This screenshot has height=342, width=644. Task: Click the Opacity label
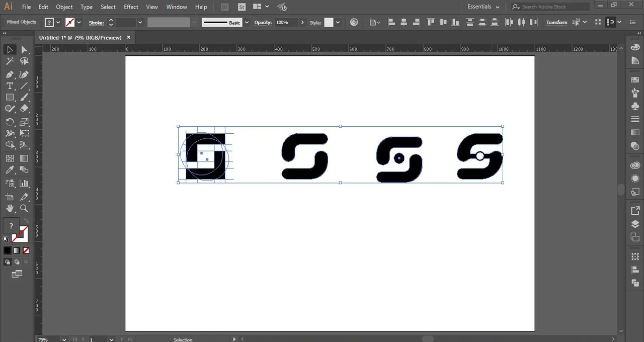click(x=263, y=22)
